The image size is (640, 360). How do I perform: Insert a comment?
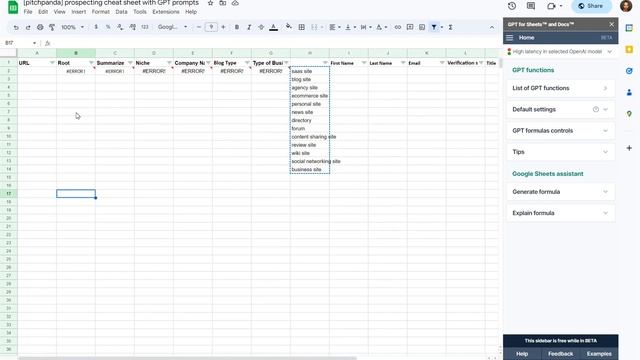[x=410, y=27]
